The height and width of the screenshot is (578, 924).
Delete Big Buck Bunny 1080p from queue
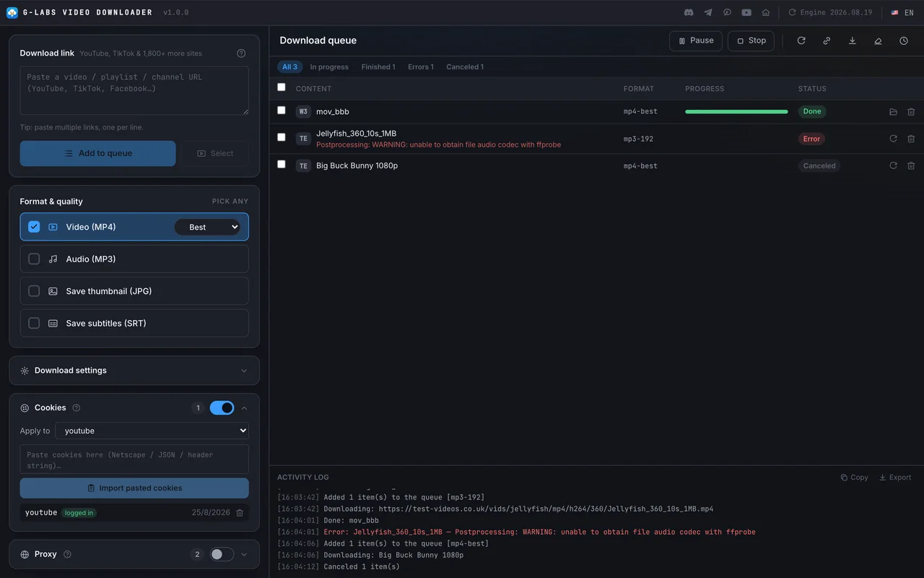[911, 165]
